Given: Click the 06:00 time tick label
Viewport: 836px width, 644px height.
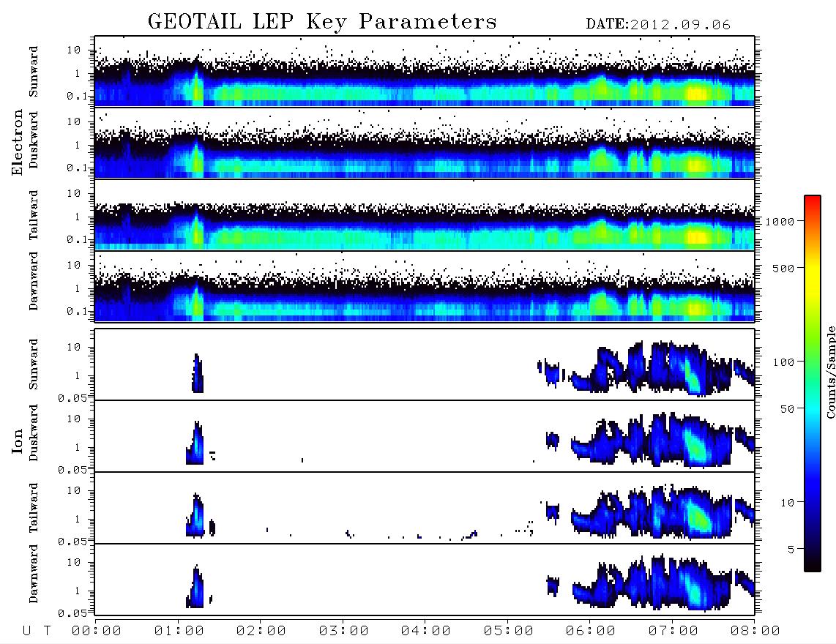Looking at the screenshot, I should (x=591, y=631).
